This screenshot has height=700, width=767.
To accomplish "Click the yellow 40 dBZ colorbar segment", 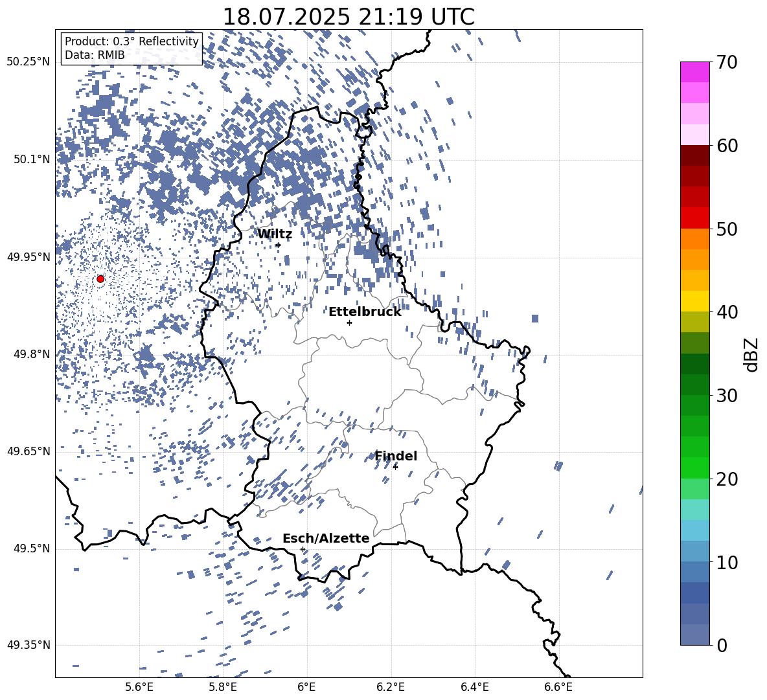I will click(x=694, y=301).
